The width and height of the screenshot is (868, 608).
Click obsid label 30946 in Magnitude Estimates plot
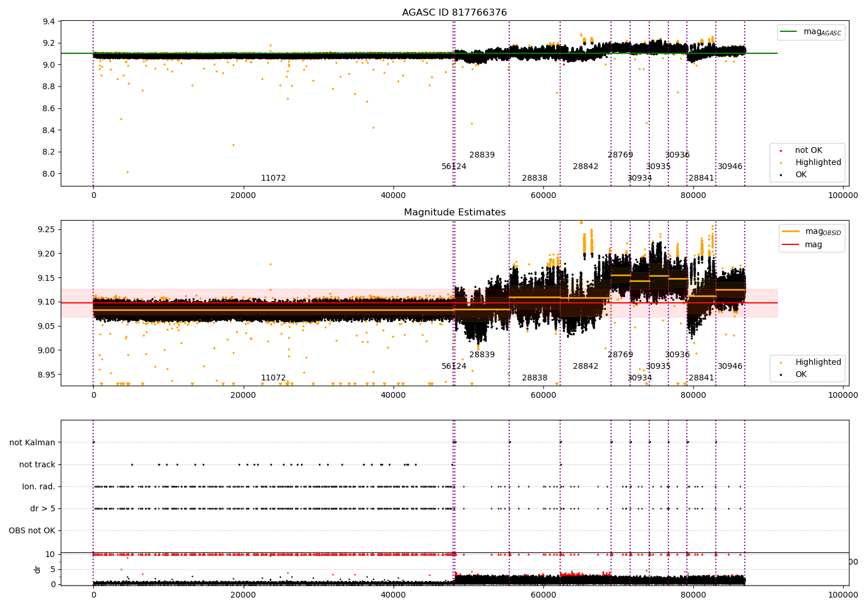pyautogui.click(x=730, y=367)
